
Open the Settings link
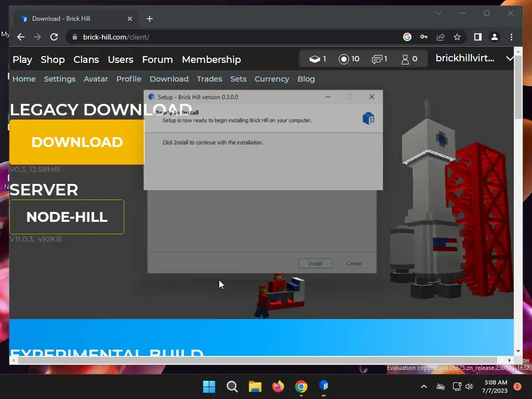(x=60, y=79)
